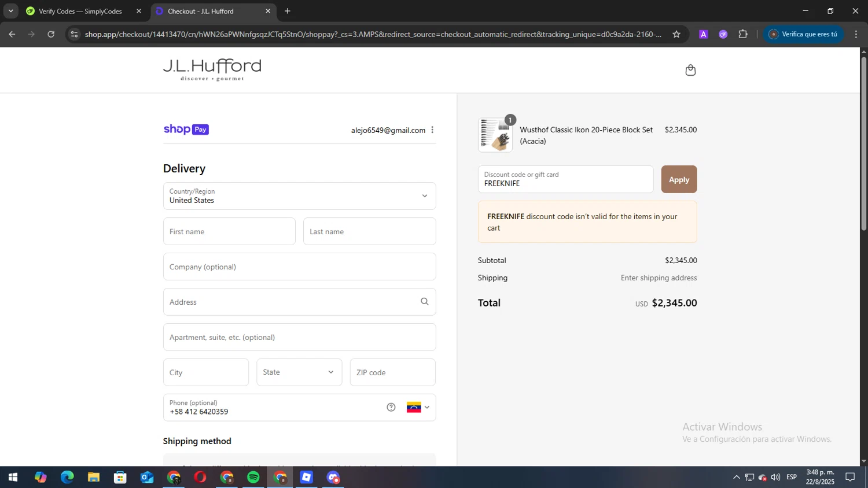
Task: Close the Verify Codes — SimplyCodes tab
Action: tap(138, 11)
